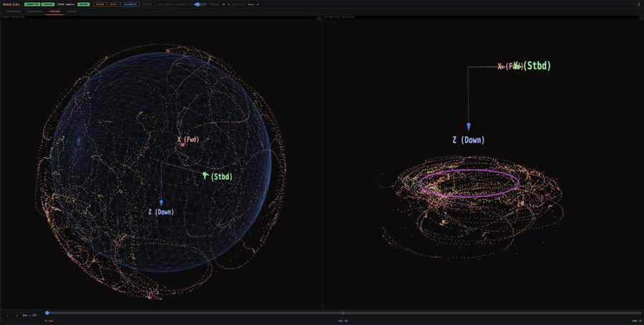
Task: Click the CONNECTED status badge
Action: tap(32, 4)
